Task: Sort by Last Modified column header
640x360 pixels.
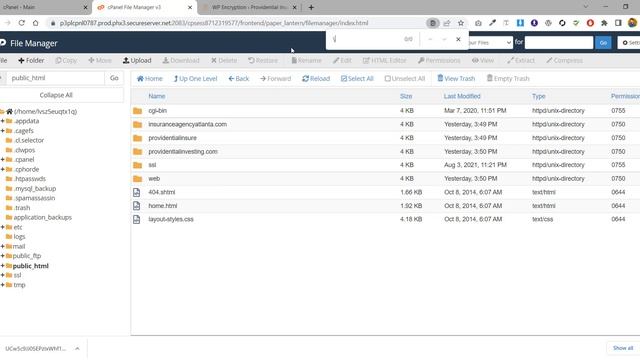Action: point(462,96)
